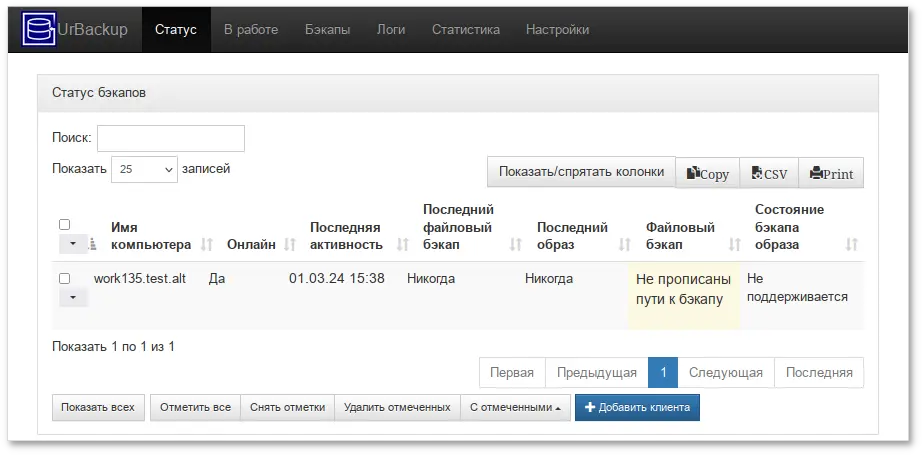Click Снять отметки button
The width and height of the screenshot is (922, 455).
point(288,407)
